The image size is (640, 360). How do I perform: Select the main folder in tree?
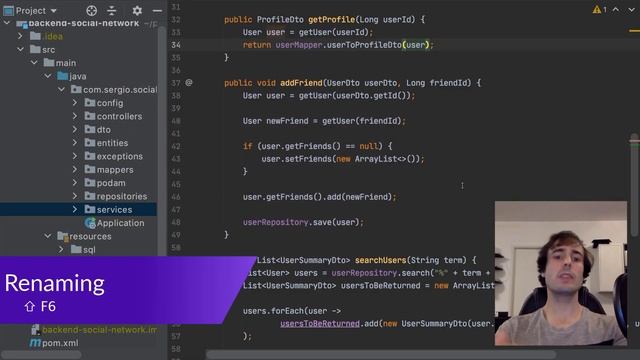[x=66, y=63]
